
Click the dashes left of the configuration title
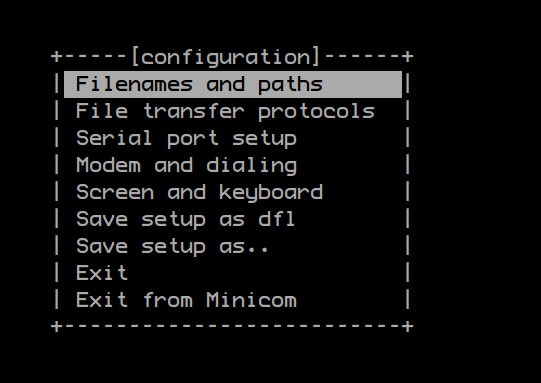tap(95, 57)
